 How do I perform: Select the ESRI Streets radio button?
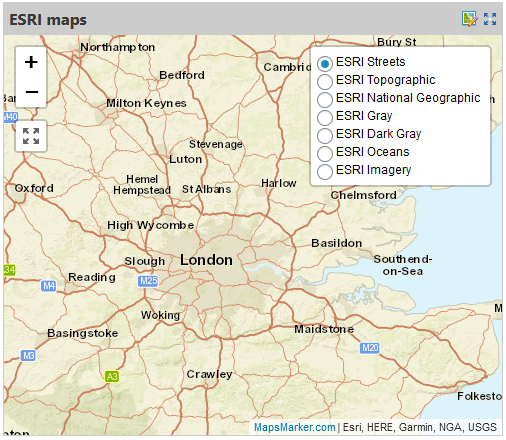[x=325, y=63]
